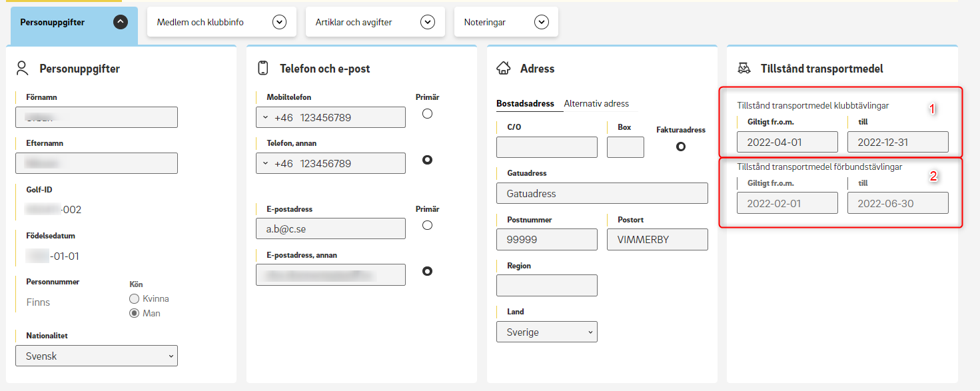980x391 pixels.
Task: Click into the Förnamn field
Action: [97, 117]
